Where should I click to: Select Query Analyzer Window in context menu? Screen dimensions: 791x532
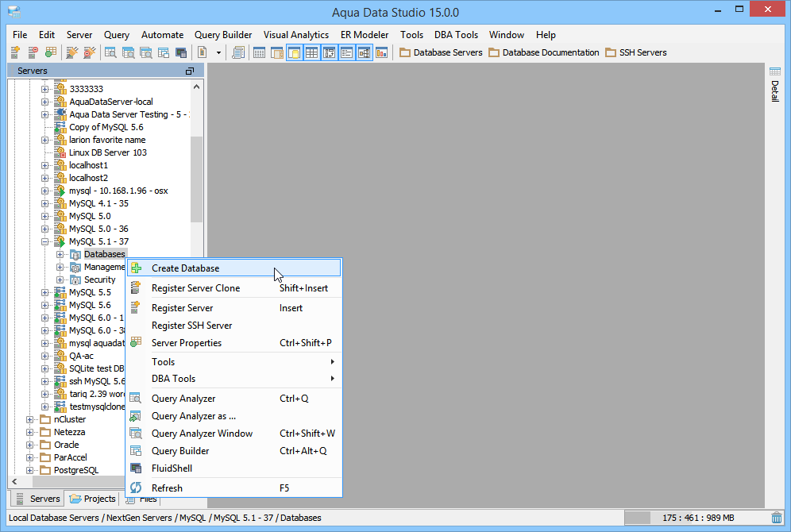pos(233,434)
